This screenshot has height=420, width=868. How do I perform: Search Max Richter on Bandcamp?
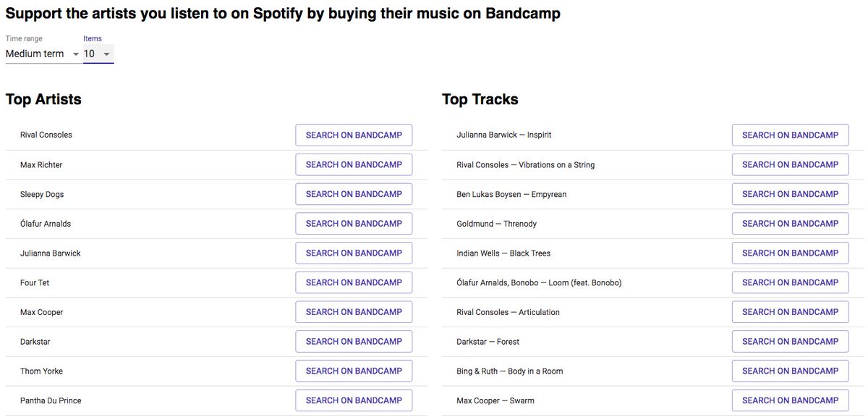click(354, 164)
